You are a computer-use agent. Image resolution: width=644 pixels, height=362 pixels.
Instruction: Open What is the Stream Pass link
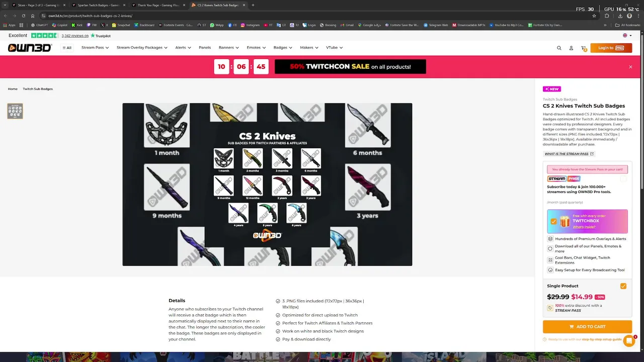(x=569, y=154)
